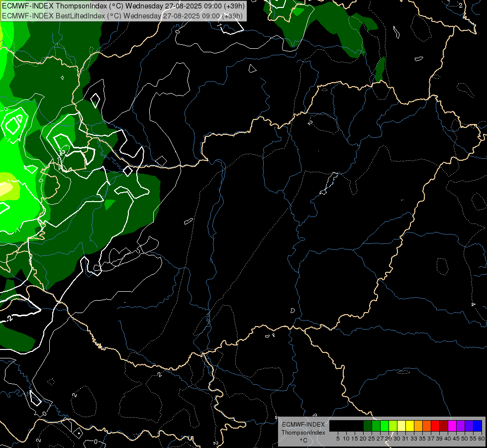This screenshot has height=448, width=487.
Task: Click the legend tick value 31
Action: [x=405, y=439]
